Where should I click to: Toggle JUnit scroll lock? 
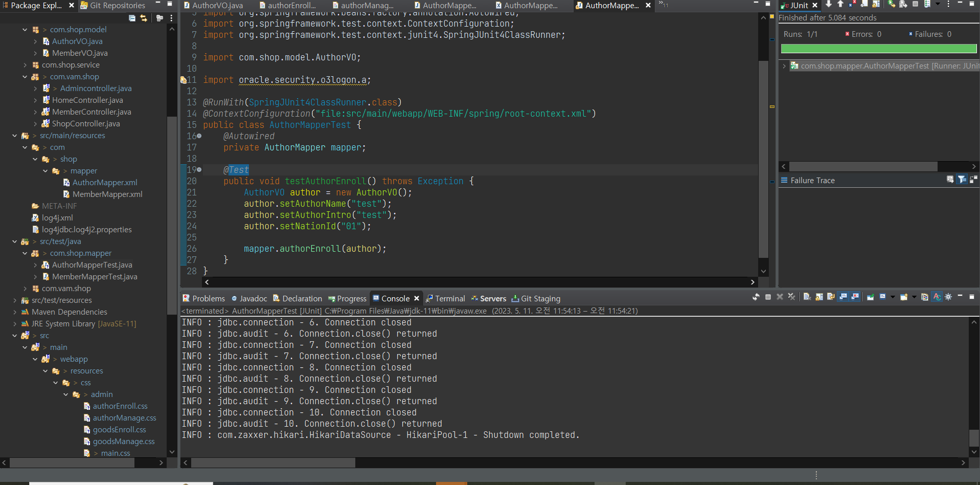(x=876, y=4)
